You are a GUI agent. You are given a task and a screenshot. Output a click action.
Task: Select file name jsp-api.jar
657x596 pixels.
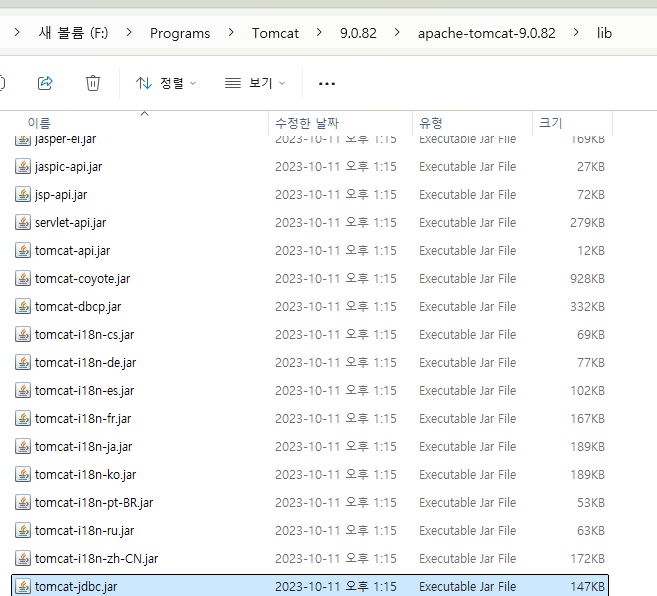(61, 195)
